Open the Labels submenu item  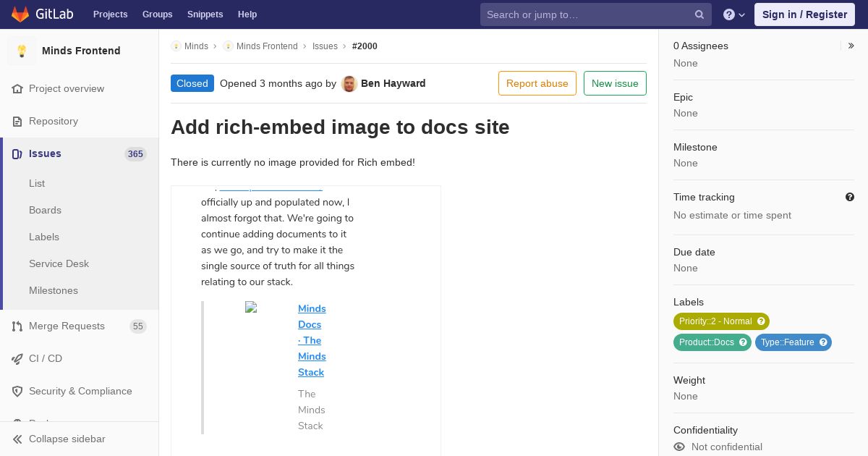point(44,237)
